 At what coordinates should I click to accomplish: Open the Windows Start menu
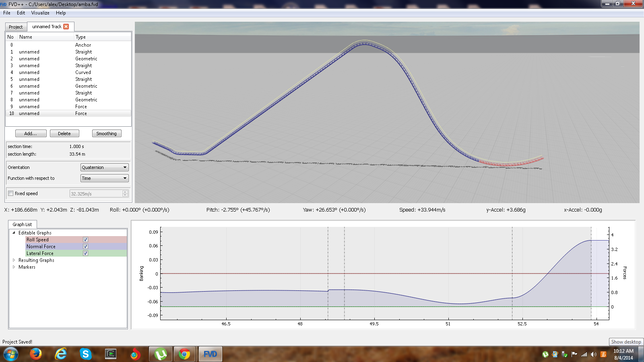(x=11, y=354)
